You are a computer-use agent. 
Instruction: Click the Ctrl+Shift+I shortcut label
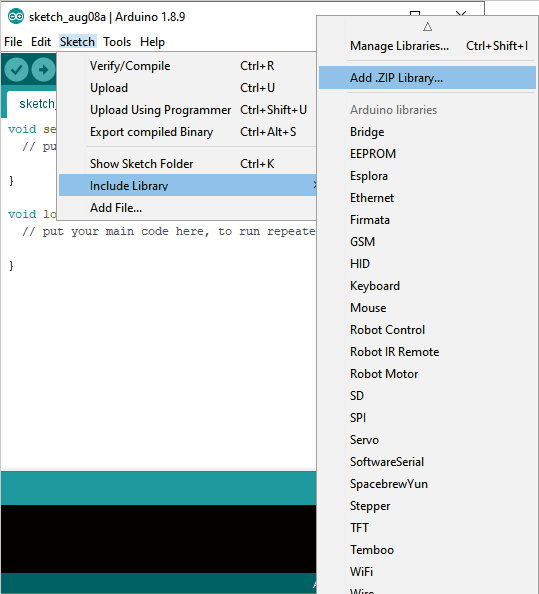(x=497, y=46)
